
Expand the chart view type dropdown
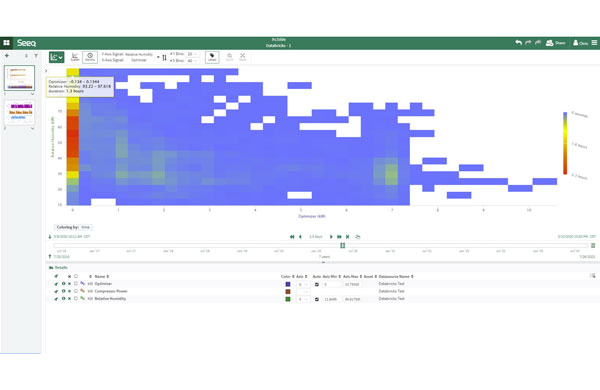click(x=57, y=57)
